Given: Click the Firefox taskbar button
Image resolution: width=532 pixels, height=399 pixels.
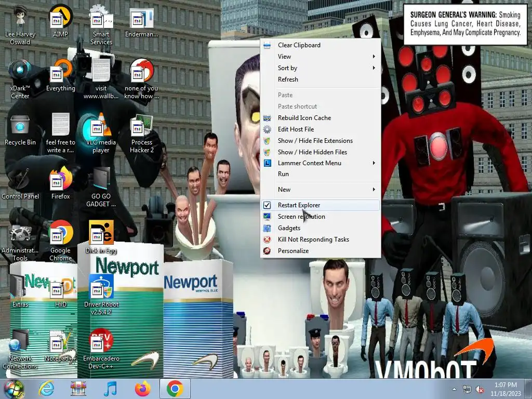Looking at the screenshot, I should point(143,389).
